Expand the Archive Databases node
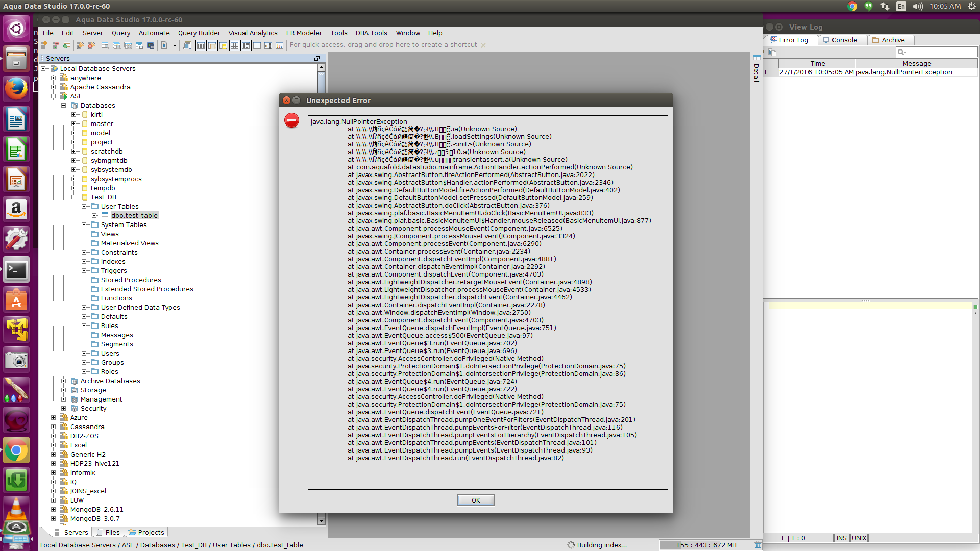 pos(64,381)
